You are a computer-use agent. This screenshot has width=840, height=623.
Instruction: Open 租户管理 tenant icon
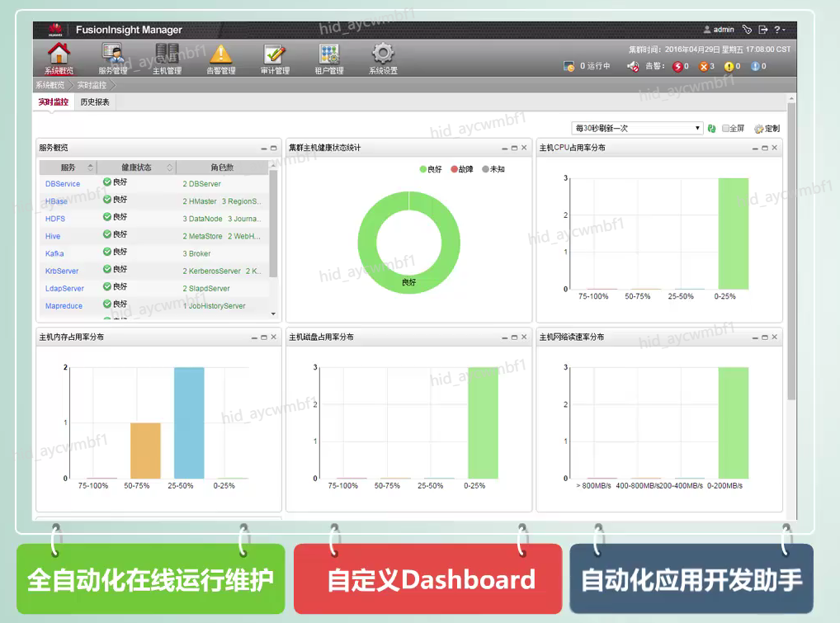(x=329, y=54)
